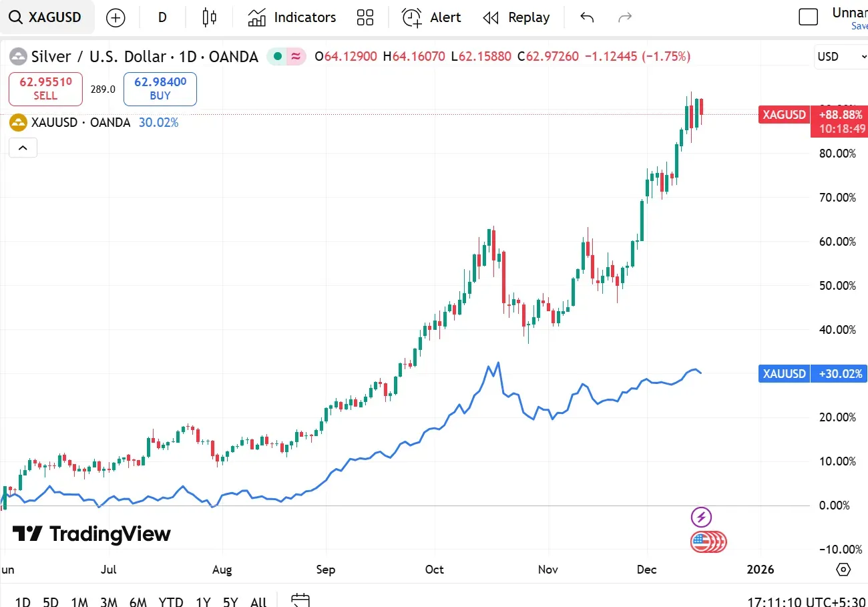Switch to the YTD date range

coord(171,601)
